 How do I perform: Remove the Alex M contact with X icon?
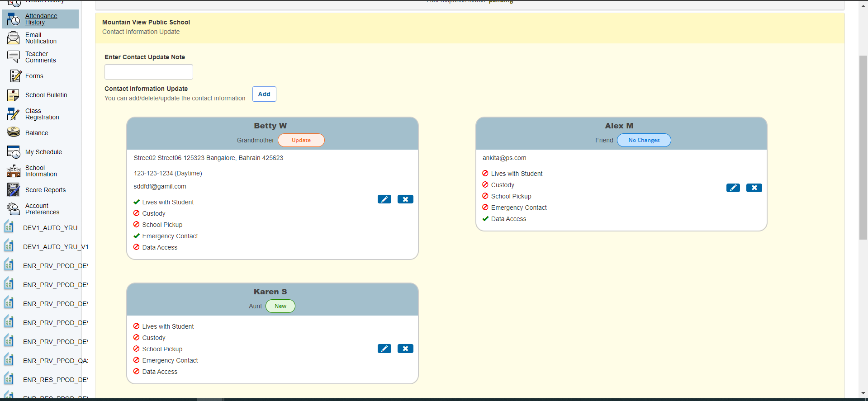(x=754, y=188)
